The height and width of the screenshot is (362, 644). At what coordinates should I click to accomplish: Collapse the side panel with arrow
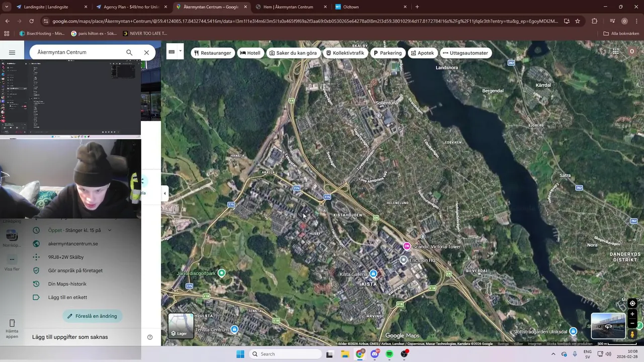[x=165, y=193]
